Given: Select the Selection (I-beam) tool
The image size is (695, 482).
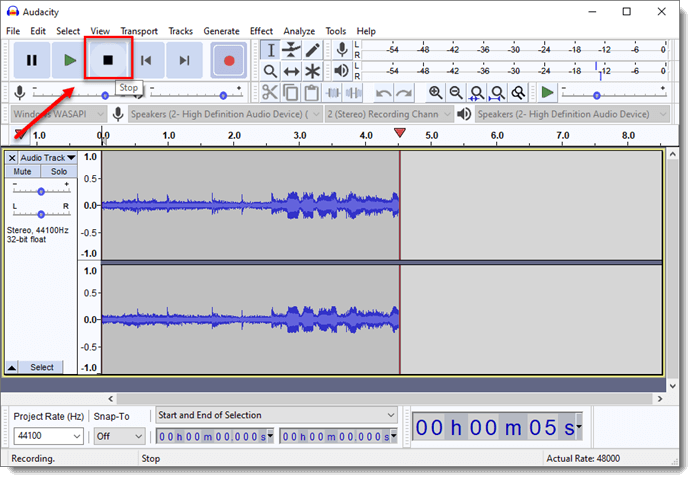Looking at the screenshot, I should (x=270, y=50).
